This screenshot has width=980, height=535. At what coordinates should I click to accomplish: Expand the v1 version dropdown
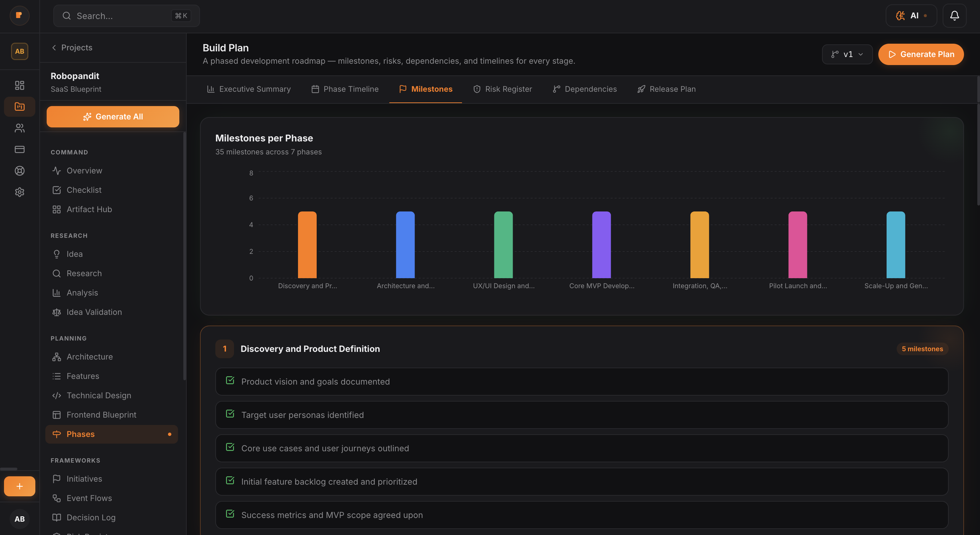[x=847, y=54]
